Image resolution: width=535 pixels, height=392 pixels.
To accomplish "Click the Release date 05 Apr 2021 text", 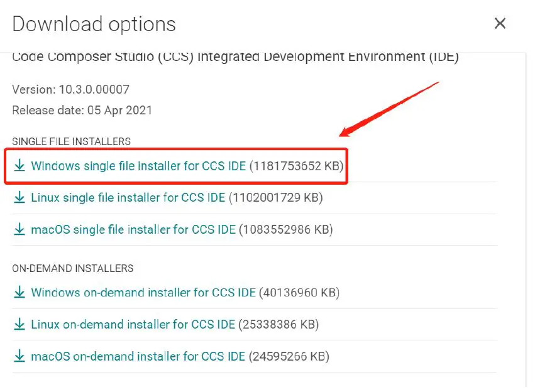I will coord(82,111).
